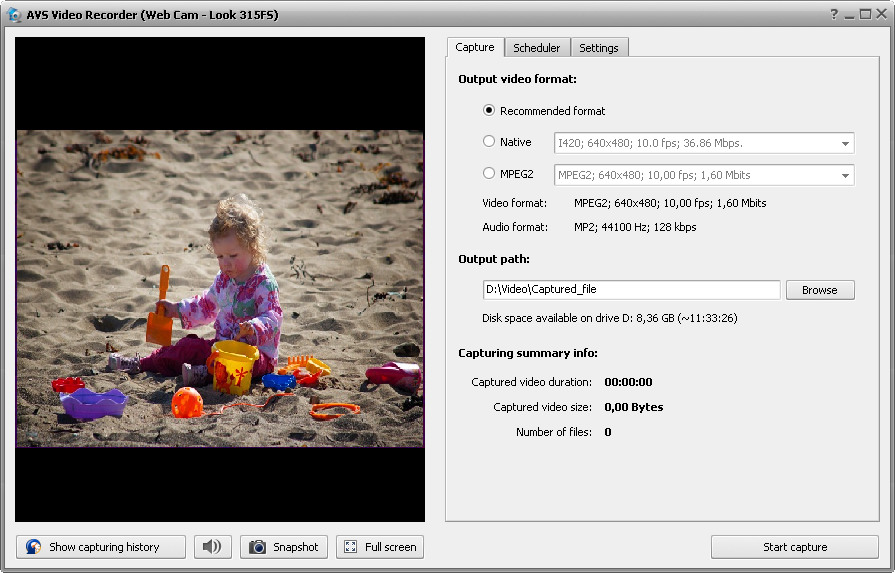Click the 'Output video format:' heading
Viewport: 895px width, 573px height.
(517, 79)
